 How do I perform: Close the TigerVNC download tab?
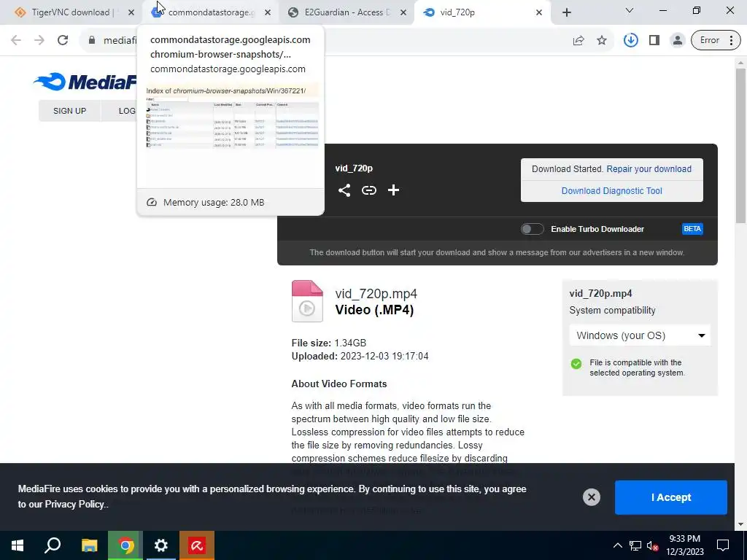[131, 12]
